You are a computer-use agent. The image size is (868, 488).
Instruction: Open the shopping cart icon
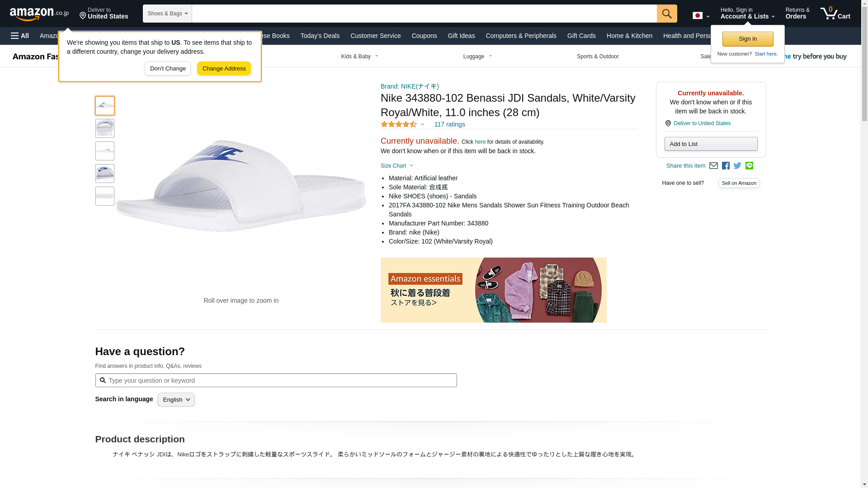click(x=835, y=14)
